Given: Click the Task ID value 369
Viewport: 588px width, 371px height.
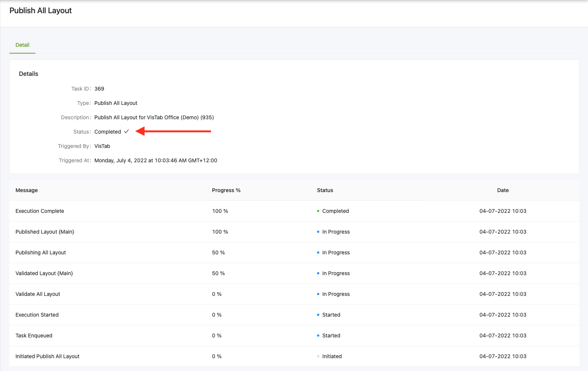Looking at the screenshot, I should (99, 89).
